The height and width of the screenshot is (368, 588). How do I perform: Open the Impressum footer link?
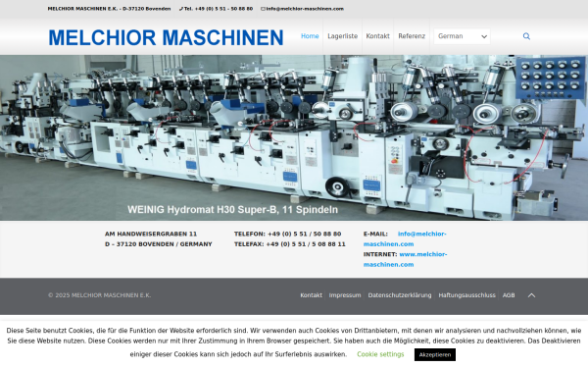tap(345, 295)
